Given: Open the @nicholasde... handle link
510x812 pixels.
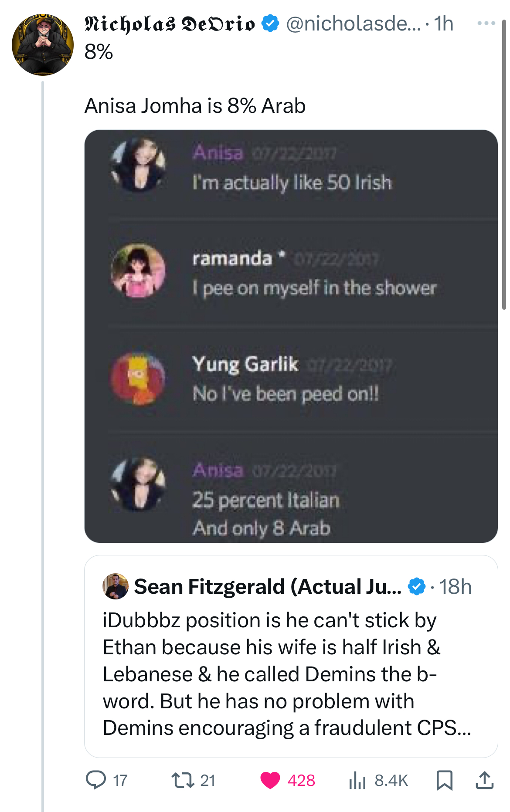Looking at the screenshot, I should point(353,24).
